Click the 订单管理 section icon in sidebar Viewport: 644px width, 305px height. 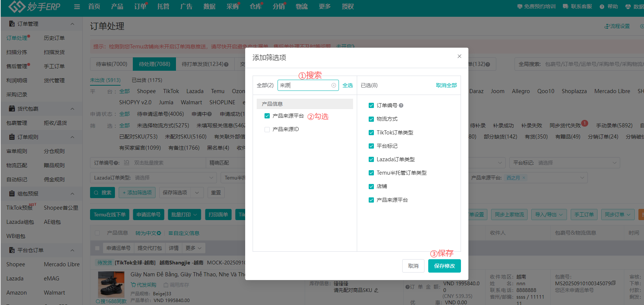tap(12, 24)
